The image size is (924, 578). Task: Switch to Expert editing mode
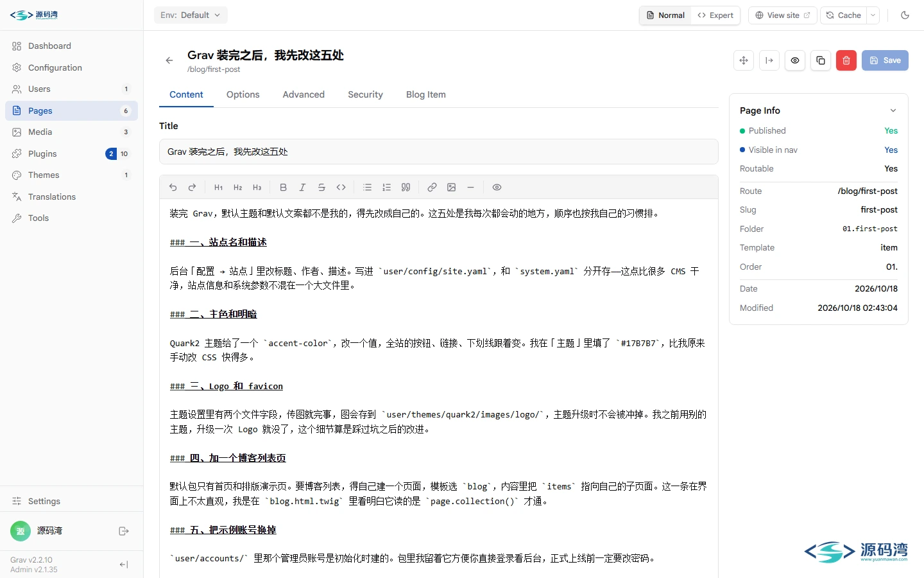(x=715, y=15)
